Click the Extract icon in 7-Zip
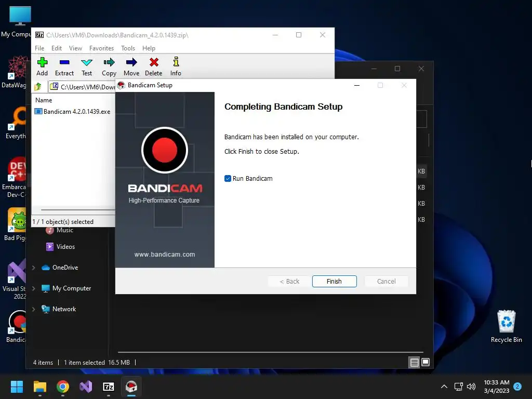Screen dimensions: 532x399 click(x=64, y=66)
